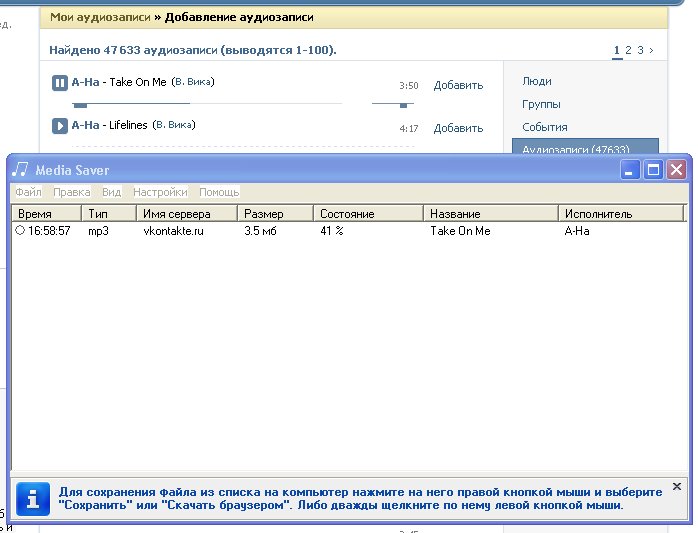This screenshot has width=698, height=533.
Task: Sort list by Размер column header
Action: click(x=275, y=214)
